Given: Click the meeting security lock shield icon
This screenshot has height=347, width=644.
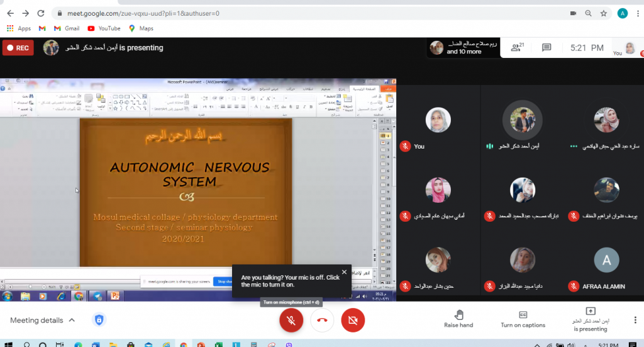Looking at the screenshot, I should point(99,320).
